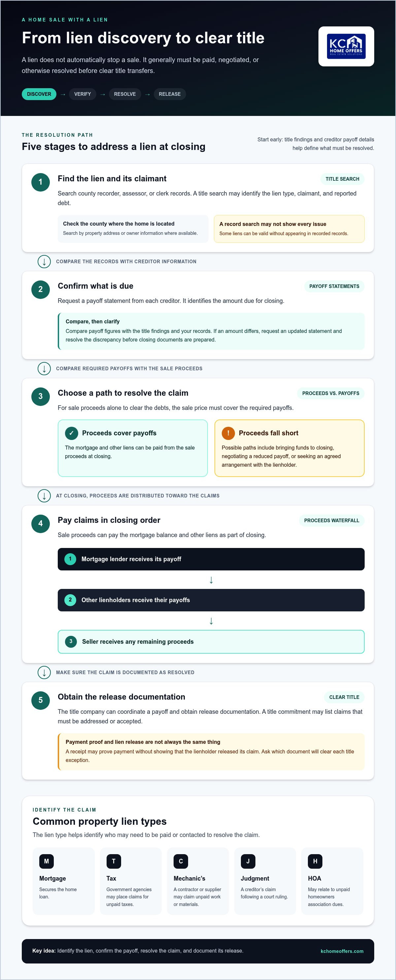Click the CLEAR TITLE tag

344,697
